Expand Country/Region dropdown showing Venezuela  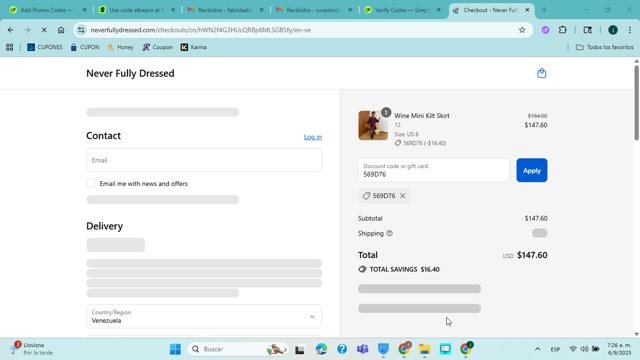click(x=204, y=316)
